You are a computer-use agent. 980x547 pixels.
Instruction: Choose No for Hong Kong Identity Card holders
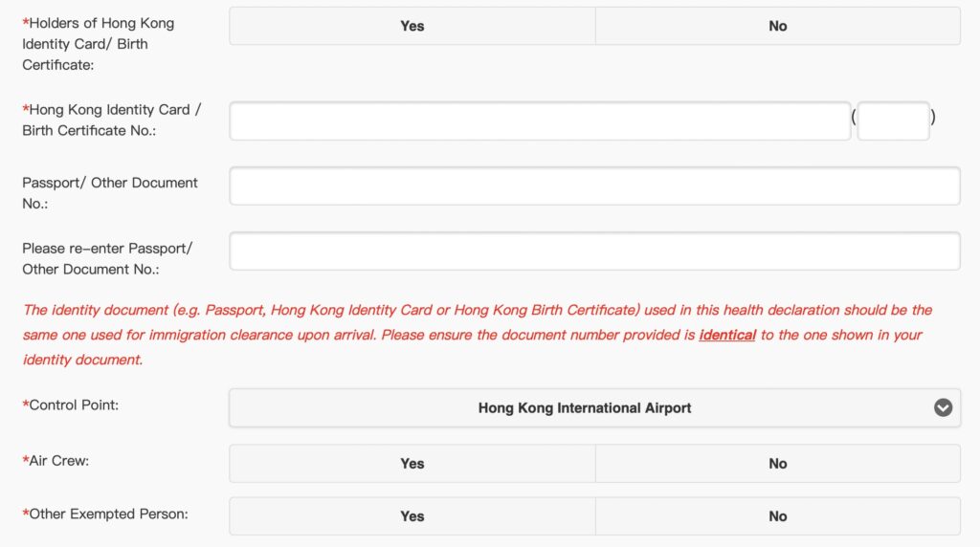tap(777, 26)
